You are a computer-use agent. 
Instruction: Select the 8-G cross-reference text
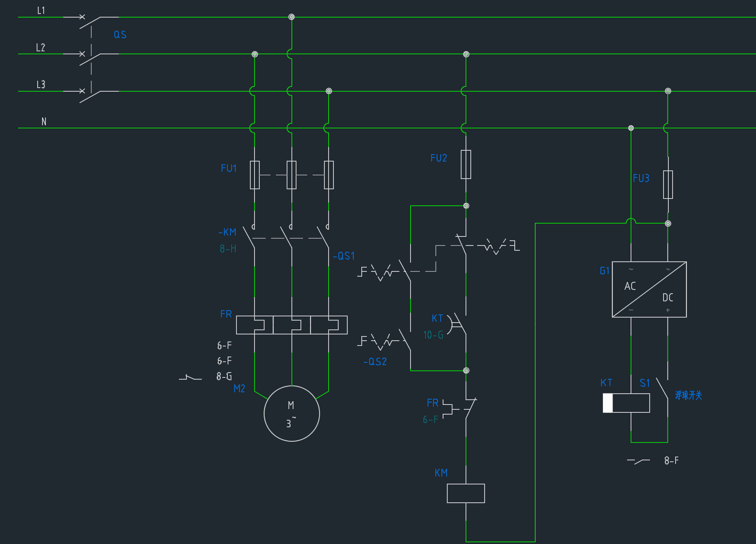(224, 377)
